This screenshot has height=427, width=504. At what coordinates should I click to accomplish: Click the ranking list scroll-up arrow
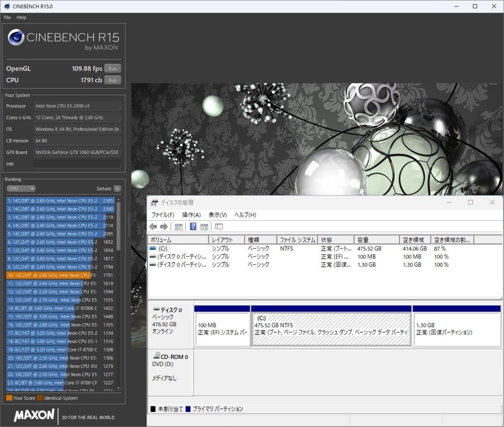pyautogui.click(x=118, y=199)
